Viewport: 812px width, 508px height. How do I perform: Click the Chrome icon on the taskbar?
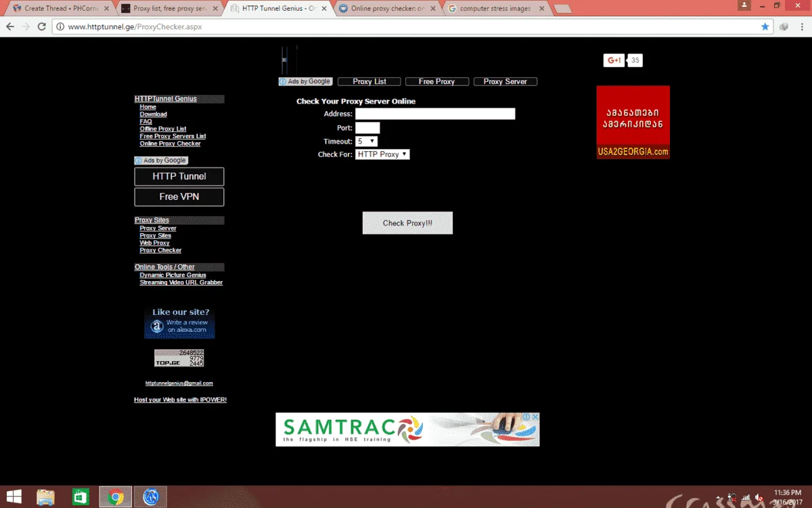[116, 497]
